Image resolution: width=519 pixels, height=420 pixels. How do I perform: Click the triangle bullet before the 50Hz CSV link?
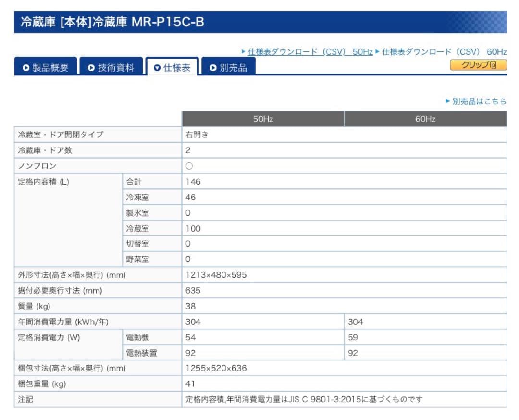point(244,52)
